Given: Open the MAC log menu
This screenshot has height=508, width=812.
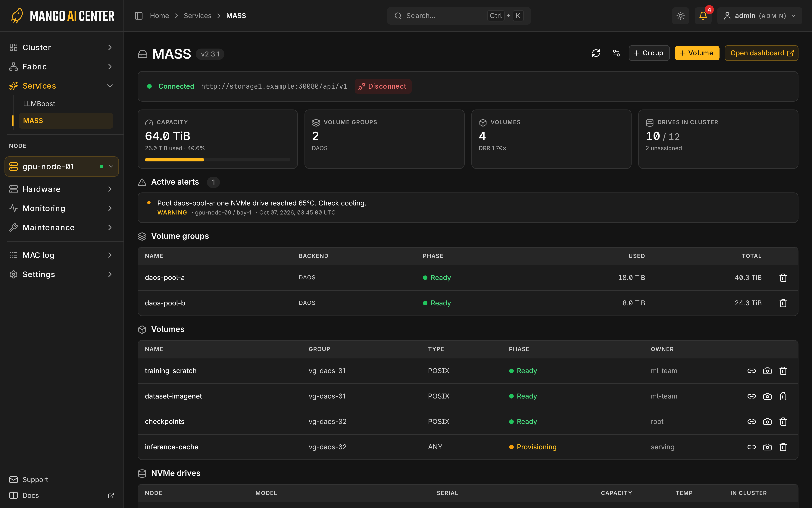Looking at the screenshot, I should [62, 255].
